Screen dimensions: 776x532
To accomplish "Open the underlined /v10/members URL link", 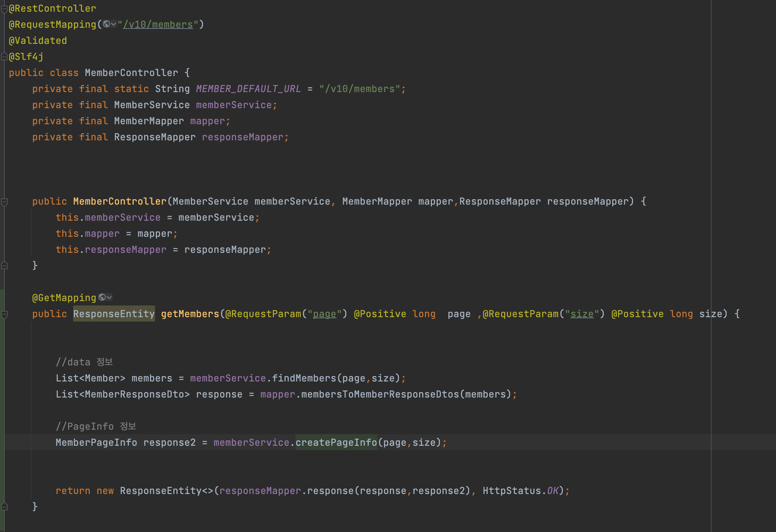I will tap(158, 24).
